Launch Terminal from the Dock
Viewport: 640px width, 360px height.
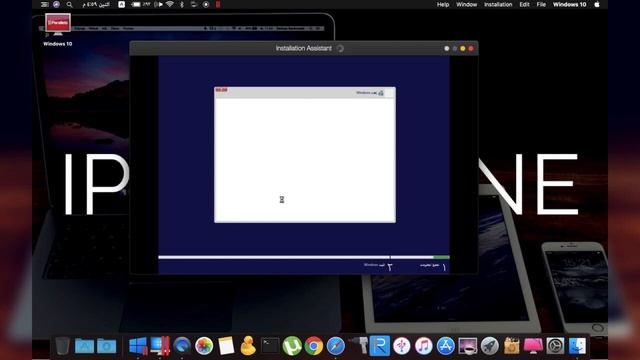(270, 346)
